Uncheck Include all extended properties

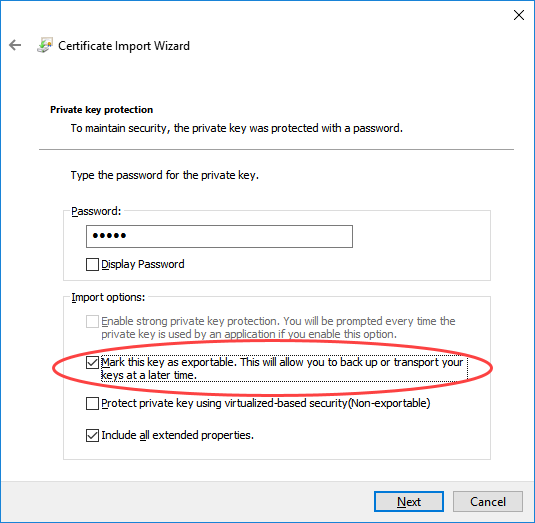(92, 435)
